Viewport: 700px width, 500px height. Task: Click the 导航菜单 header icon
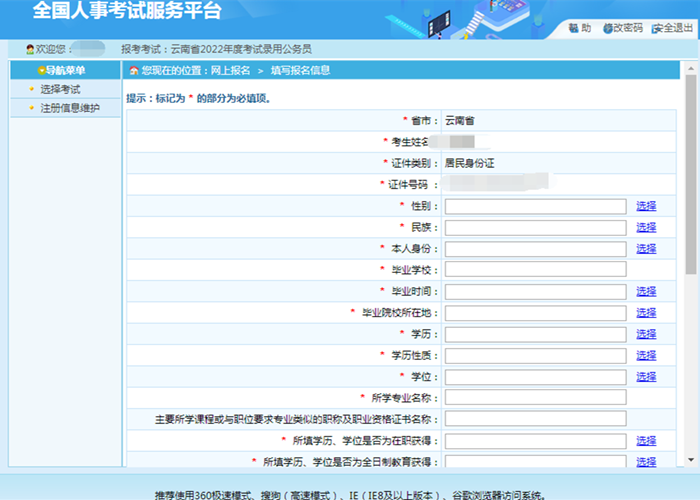[41, 71]
